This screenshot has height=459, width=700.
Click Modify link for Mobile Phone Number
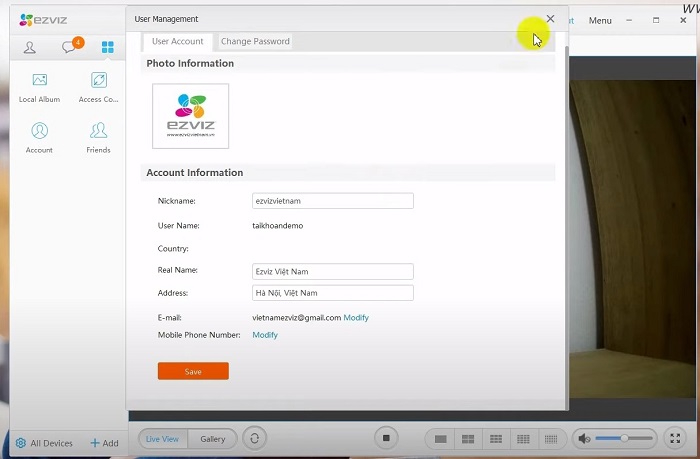coord(265,335)
